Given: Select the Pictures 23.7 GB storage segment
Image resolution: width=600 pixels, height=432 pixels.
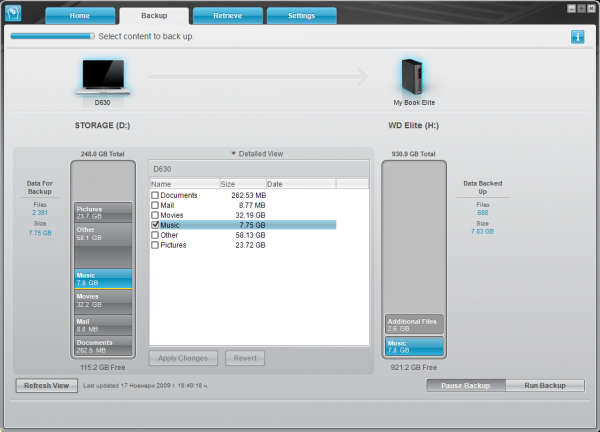Looking at the screenshot, I should (103, 213).
